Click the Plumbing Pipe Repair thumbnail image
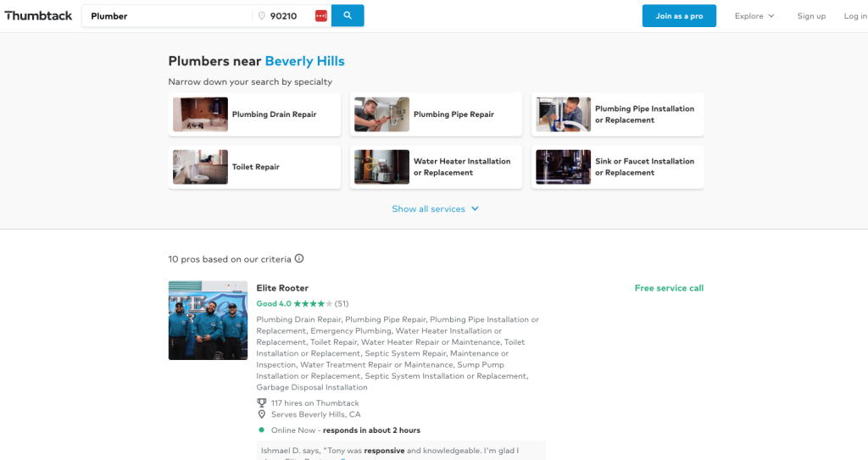Screen dimensions: 868x460 tap(382, 114)
